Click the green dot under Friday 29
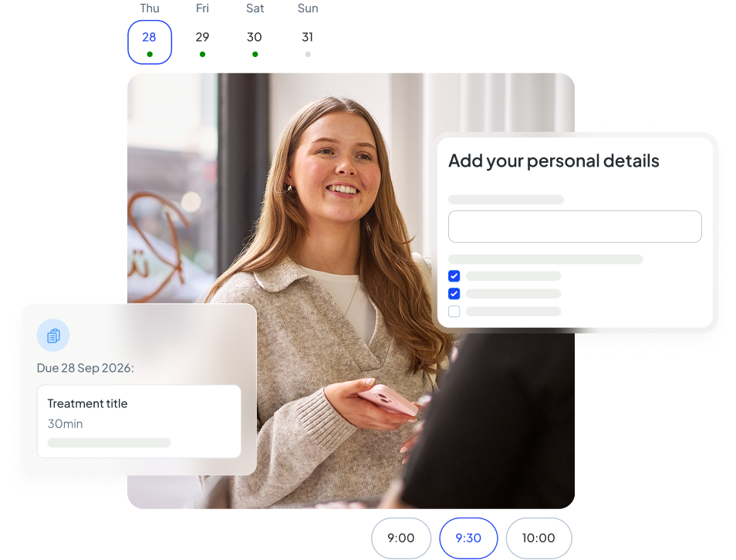Image resolution: width=736 pixels, height=560 pixels. 202,54
